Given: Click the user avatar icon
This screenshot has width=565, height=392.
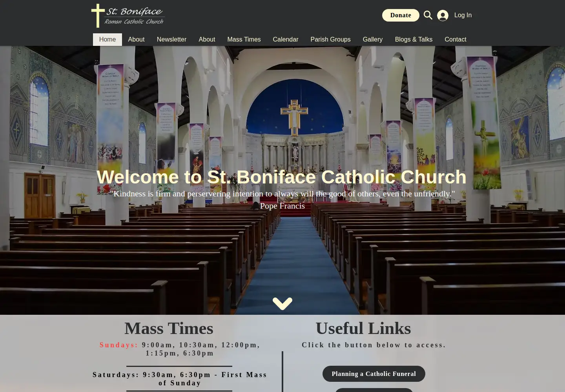Looking at the screenshot, I should pos(443,15).
